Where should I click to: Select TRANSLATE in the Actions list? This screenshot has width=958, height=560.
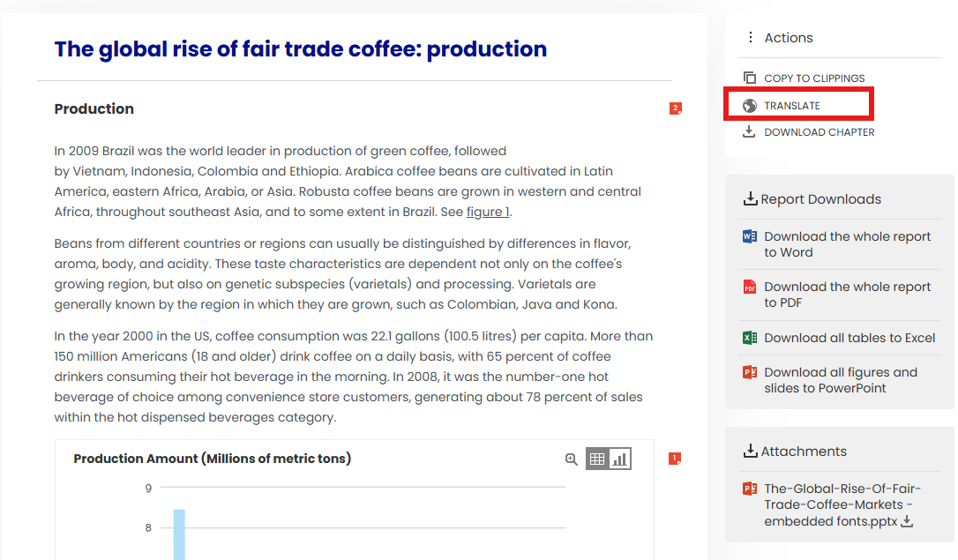[x=792, y=106]
